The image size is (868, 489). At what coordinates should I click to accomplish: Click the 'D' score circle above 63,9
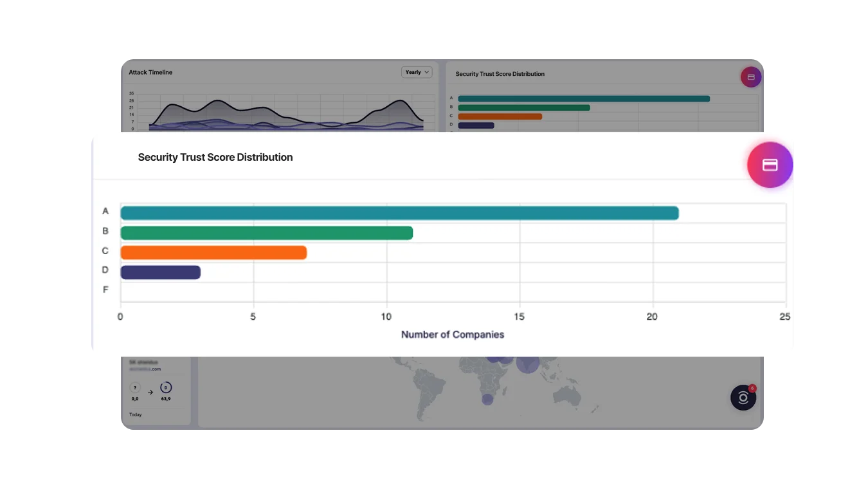click(x=166, y=387)
